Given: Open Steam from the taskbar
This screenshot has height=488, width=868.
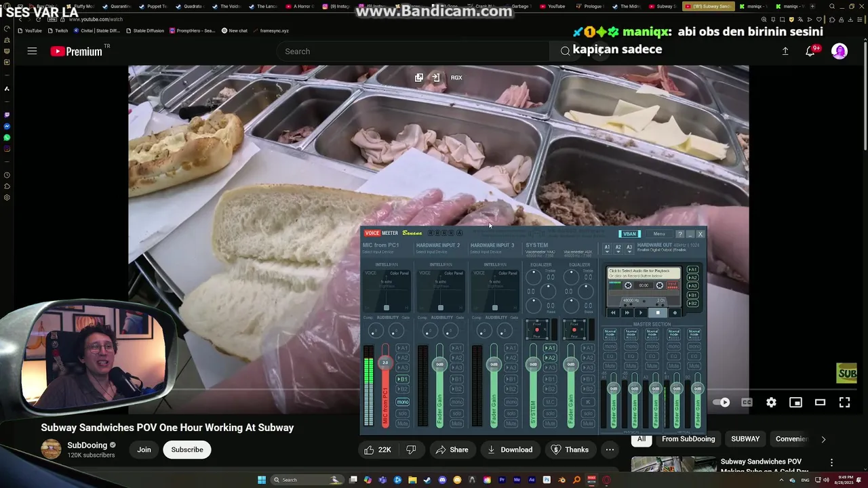Looking at the screenshot, I should click(x=427, y=480).
